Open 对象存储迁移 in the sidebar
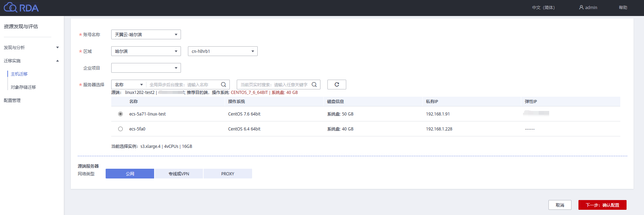This screenshot has width=644, height=215. [x=23, y=87]
